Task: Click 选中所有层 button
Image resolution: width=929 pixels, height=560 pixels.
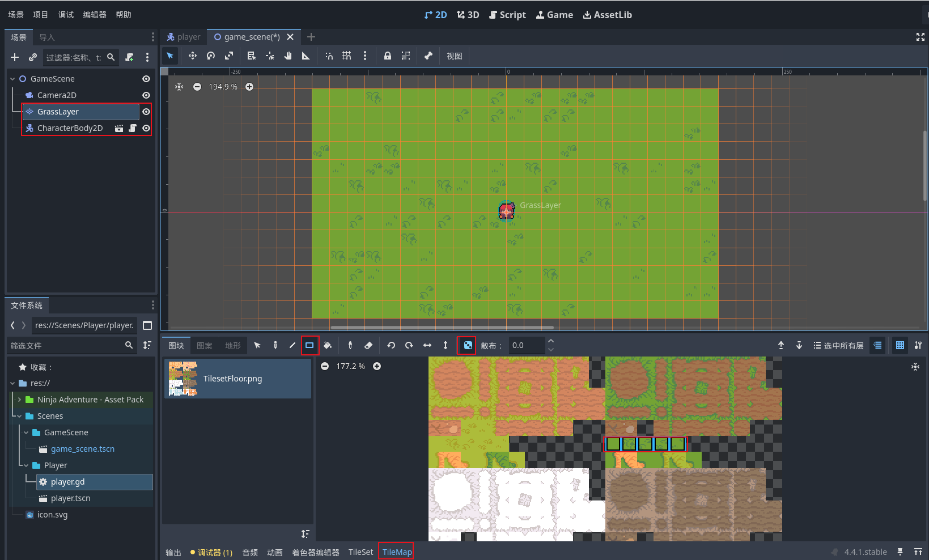Action: coord(838,345)
